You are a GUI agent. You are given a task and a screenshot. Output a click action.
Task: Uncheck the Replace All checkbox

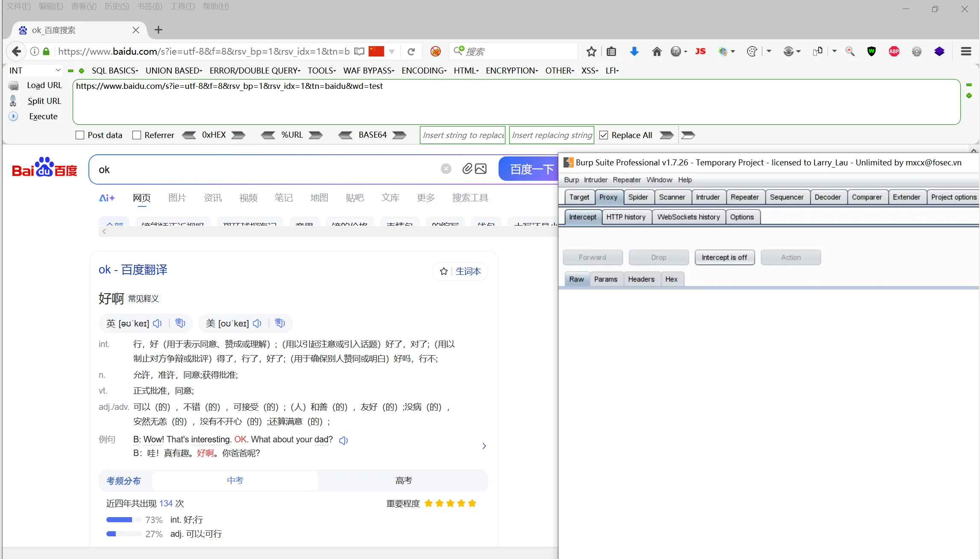click(604, 135)
